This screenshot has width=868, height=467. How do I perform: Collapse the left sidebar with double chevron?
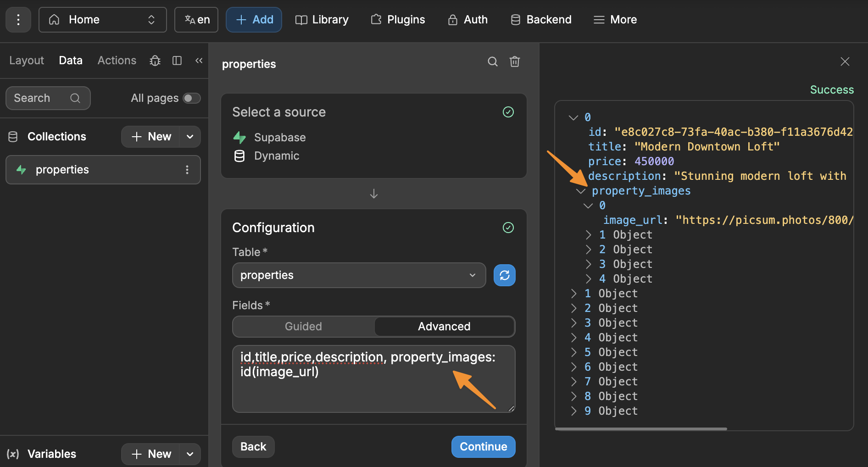[x=199, y=61]
